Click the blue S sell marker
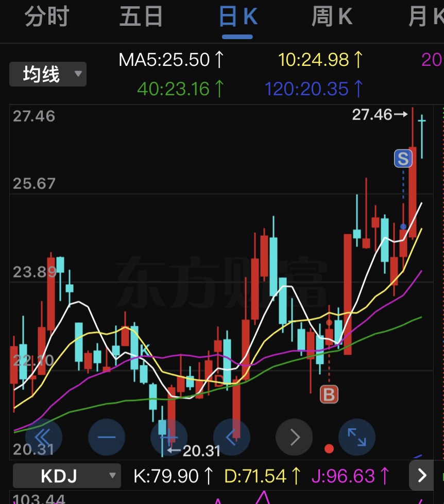444x504 pixels. click(x=403, y=159)
